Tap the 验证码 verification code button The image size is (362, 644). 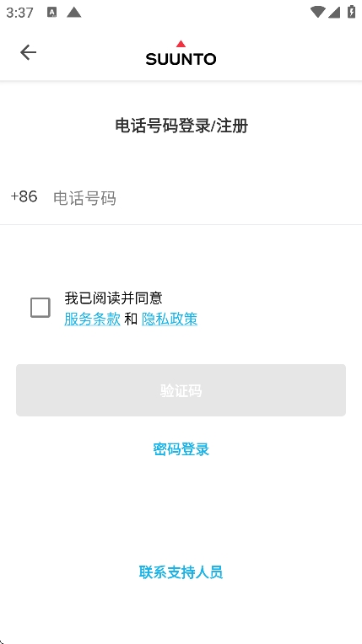(x=181, y=390)
